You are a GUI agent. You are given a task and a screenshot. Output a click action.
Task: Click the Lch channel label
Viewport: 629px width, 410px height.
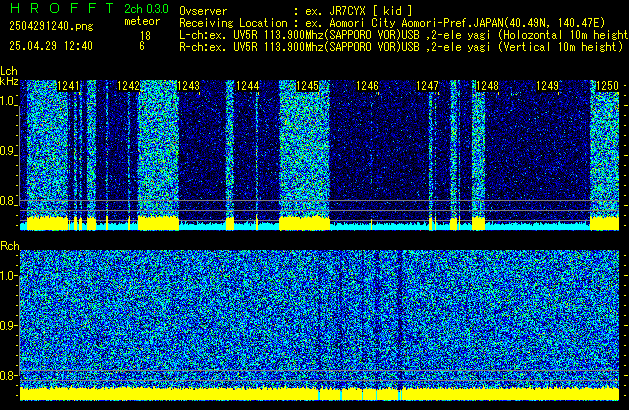click(x=9, y=71)
